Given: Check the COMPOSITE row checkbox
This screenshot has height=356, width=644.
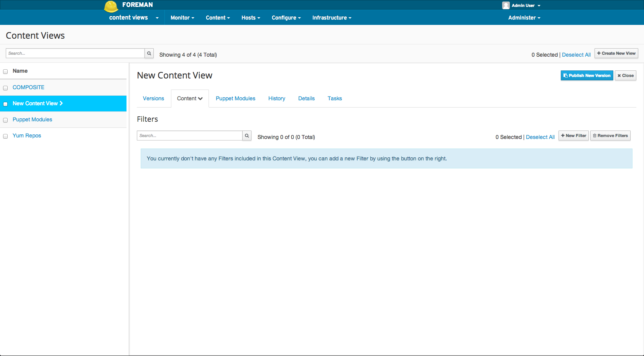Looking at the screenshot, I should point(5,88).
